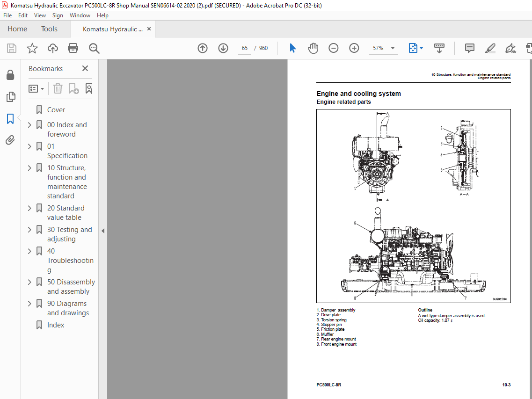Zoom in with plus circle icon
The width and height of the screenshot is (532, 399).
point(354,48)
